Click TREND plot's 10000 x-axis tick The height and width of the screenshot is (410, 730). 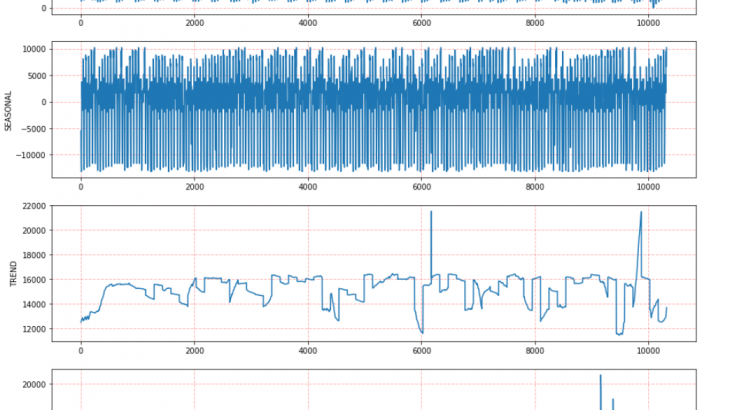[x=648, y=351]
